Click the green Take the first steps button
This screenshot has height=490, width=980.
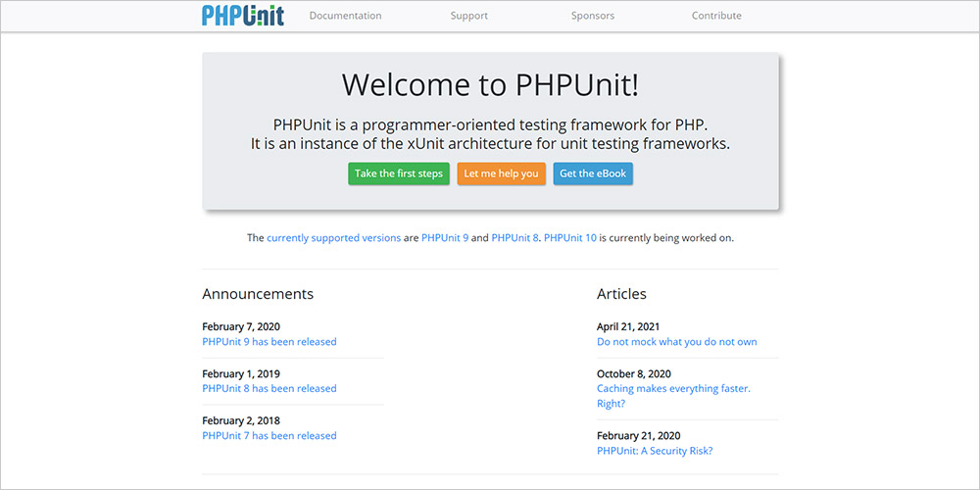[x=399, y=173]
